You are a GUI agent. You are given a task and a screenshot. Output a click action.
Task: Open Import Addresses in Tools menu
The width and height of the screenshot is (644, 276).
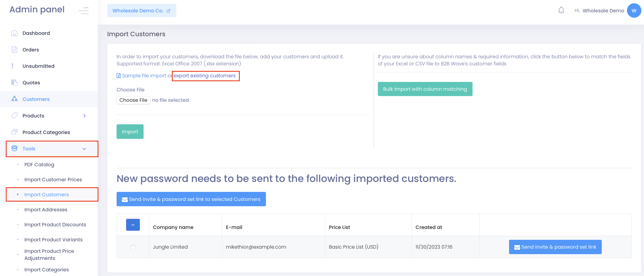click(x=46, y=210)
